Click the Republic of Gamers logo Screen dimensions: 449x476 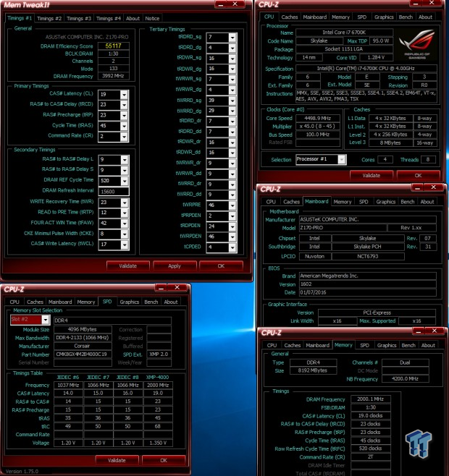(417, 44)
